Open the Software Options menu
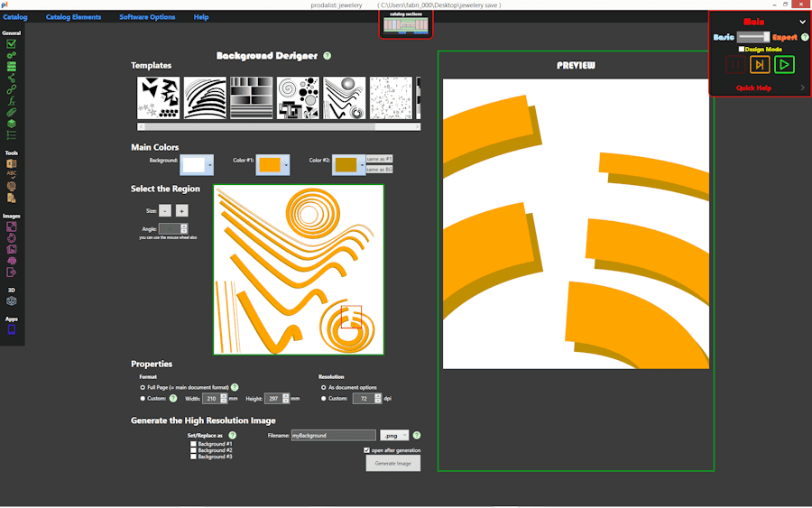Screen dimensions: 812x508 [147, 17]
